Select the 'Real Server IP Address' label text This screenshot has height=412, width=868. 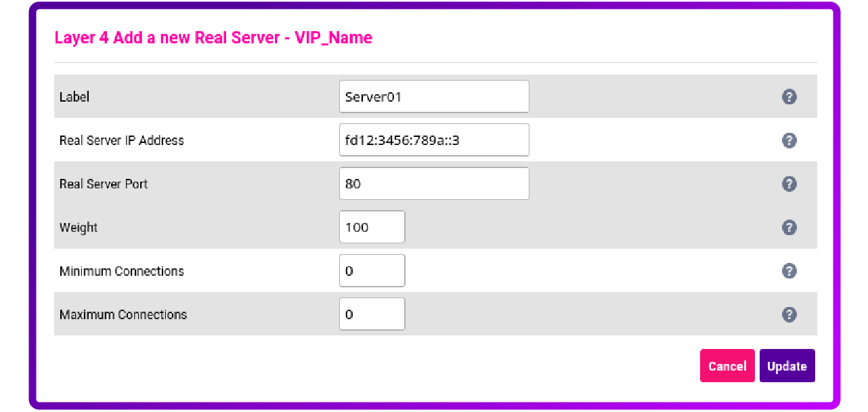pyautogui.click(x=122, y=140)
